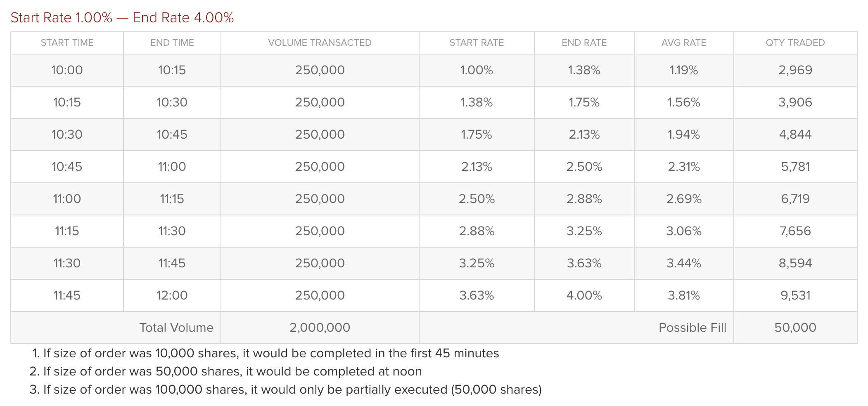868x406 pixels.
Task: Click the 12:00 end time cell
Action: click(172, 295)
